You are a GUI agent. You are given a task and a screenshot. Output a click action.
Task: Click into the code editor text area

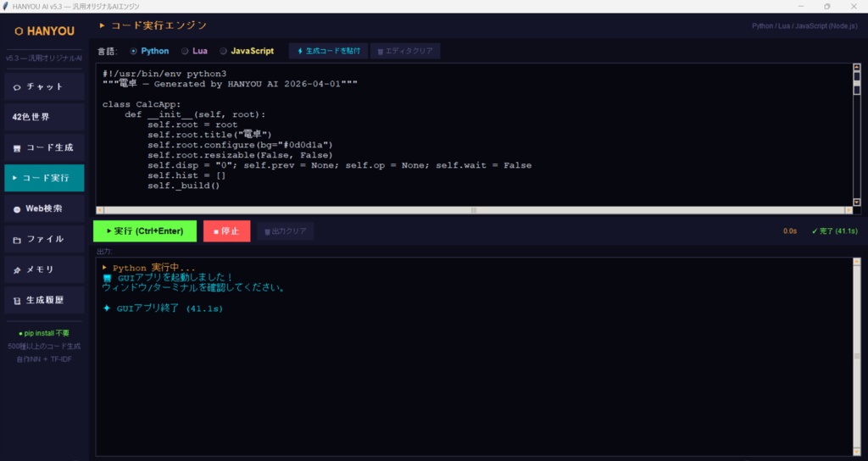(x=475, y=135)
